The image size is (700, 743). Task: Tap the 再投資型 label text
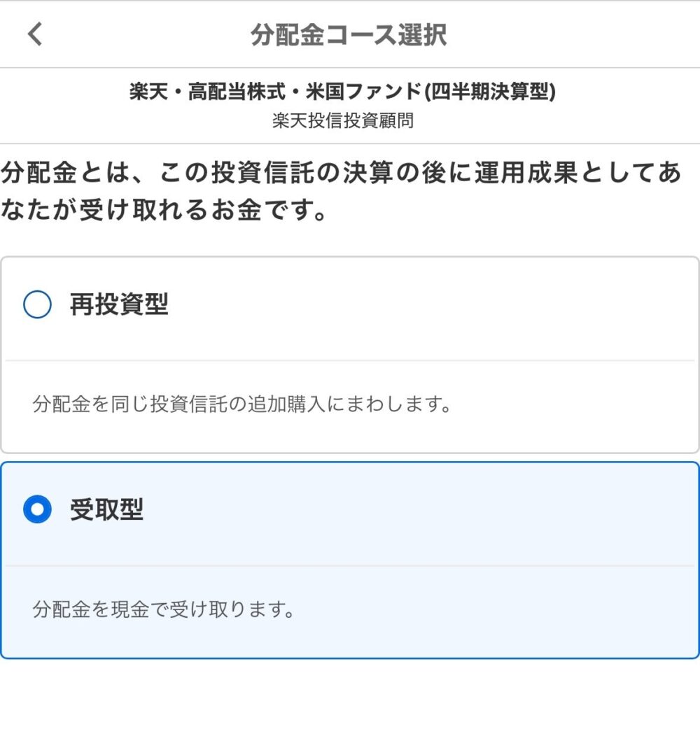(x=118, y=304)
